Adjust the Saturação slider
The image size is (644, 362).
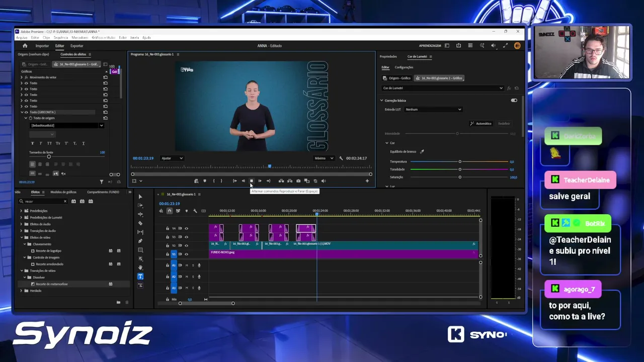(x=460, y=177)
